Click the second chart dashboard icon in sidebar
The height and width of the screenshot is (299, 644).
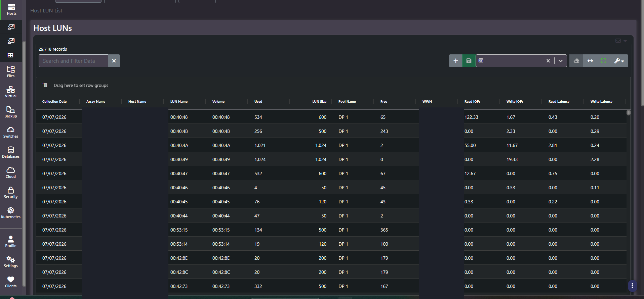pos(11,41)
